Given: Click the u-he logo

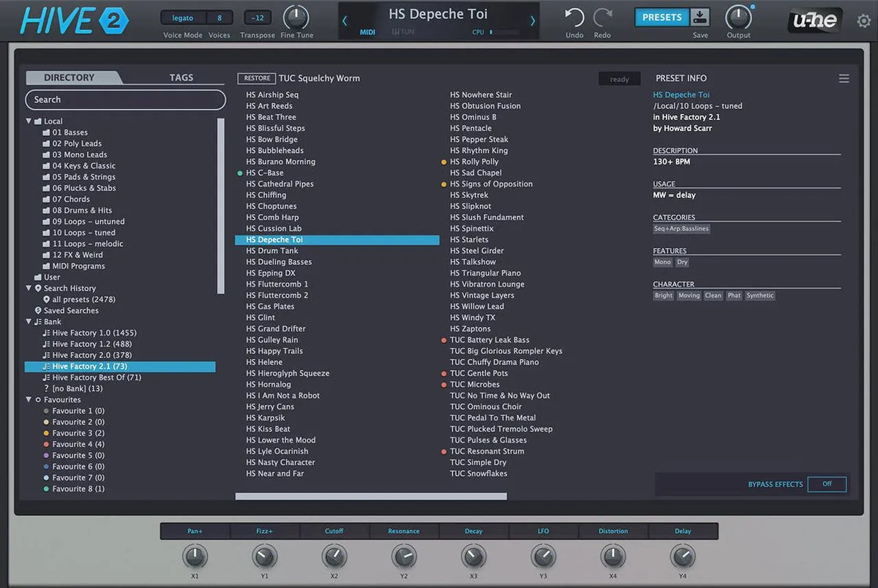Looking at the screenshot, I should 816,20.
